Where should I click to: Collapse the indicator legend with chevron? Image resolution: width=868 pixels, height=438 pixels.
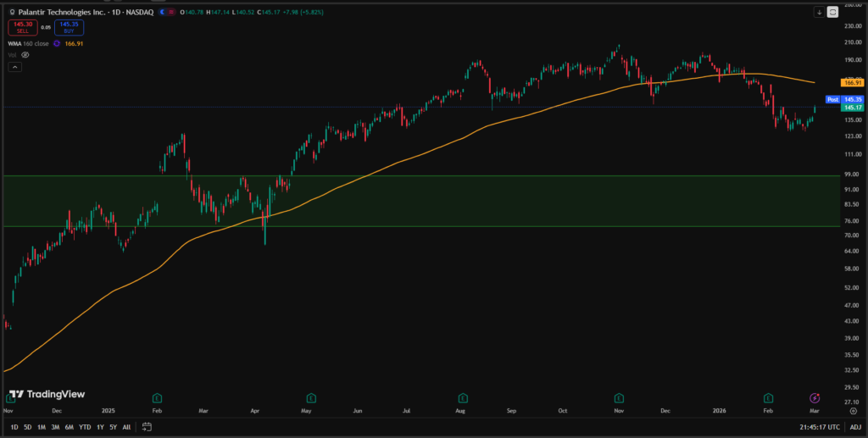pos(14,67)
